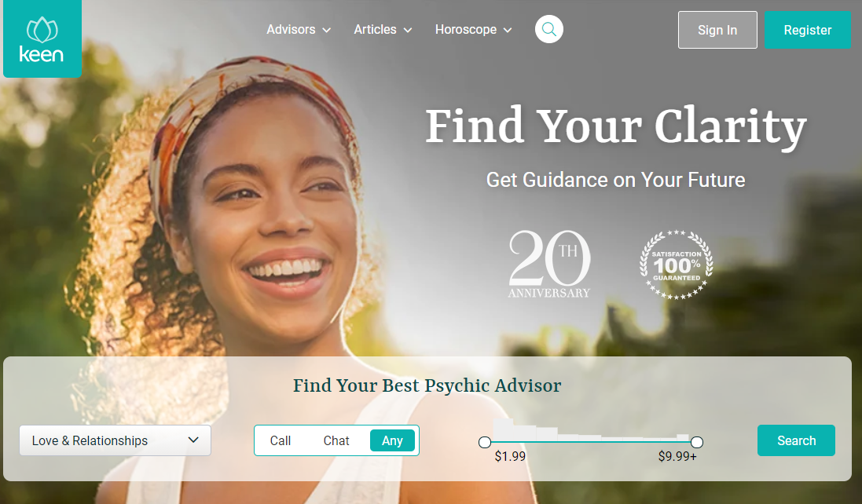Expand the Articles dropdown chevron
The height and width of the screenshot is (504, 862).
tap(407, 30)
